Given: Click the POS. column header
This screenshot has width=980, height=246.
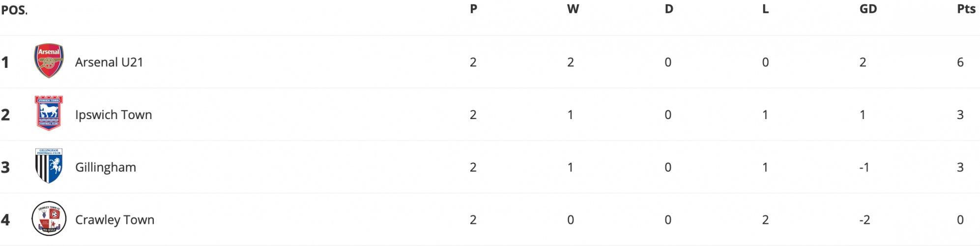Looking at the screenshot, I should [14, 10].
